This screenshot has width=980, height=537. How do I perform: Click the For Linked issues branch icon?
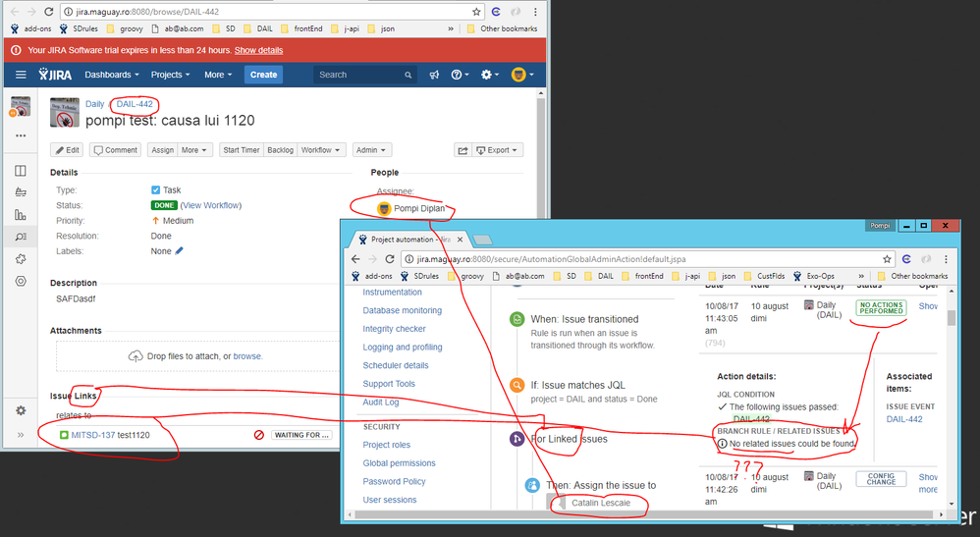pyautogui.click(x=517, y=439)
